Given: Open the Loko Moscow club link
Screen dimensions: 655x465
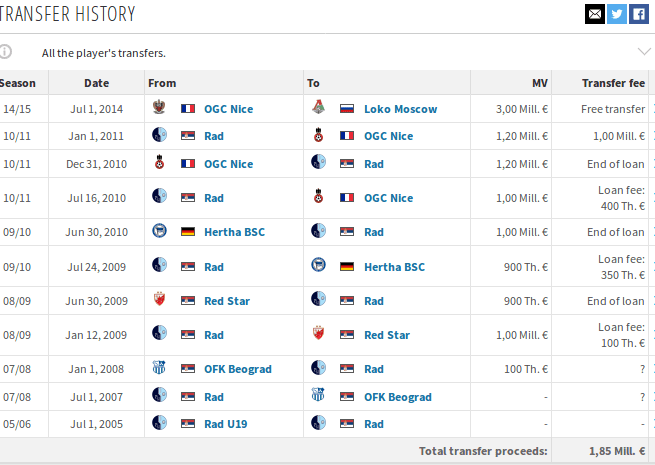Looking at the screenshot, I should tap(400, 109).
